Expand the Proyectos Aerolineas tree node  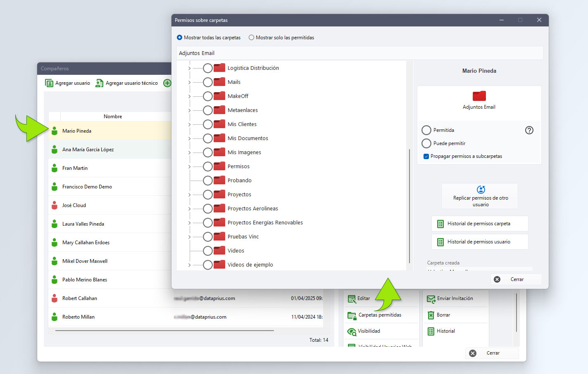point(189,209)
